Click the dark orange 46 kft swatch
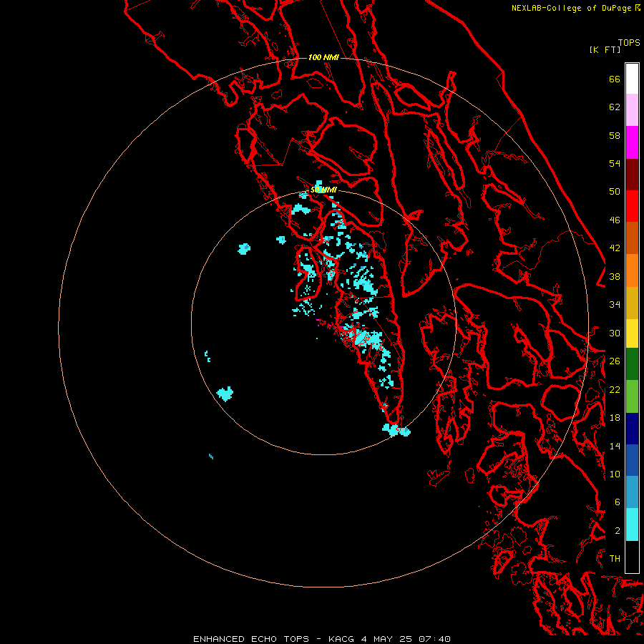Viewport: 644px width, 644px height. click(x=632, y=238)
